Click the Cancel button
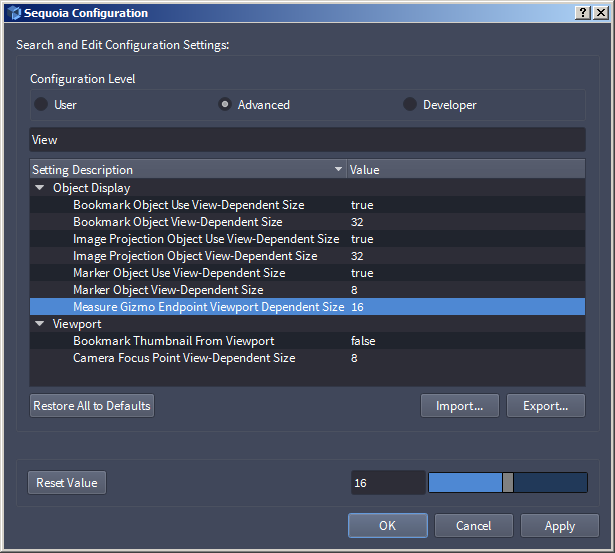Viewport: 615px width, 553px height. (x=473, y=526)
